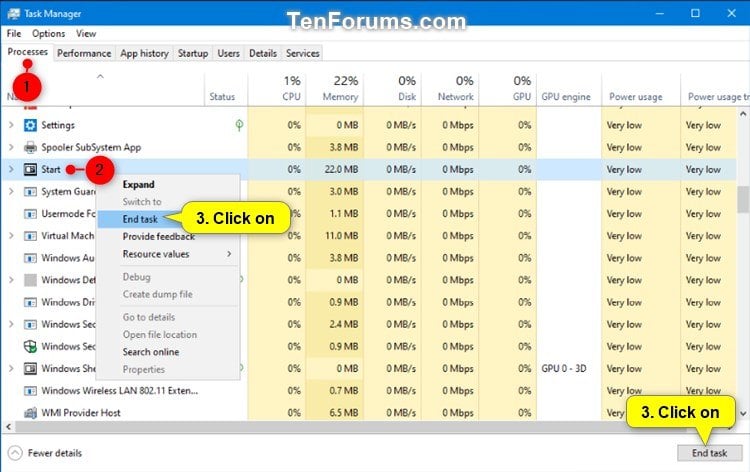750x472 pixels.
Task: Click the Fewer details circle arrow icon
Action: tap(15, 453)
